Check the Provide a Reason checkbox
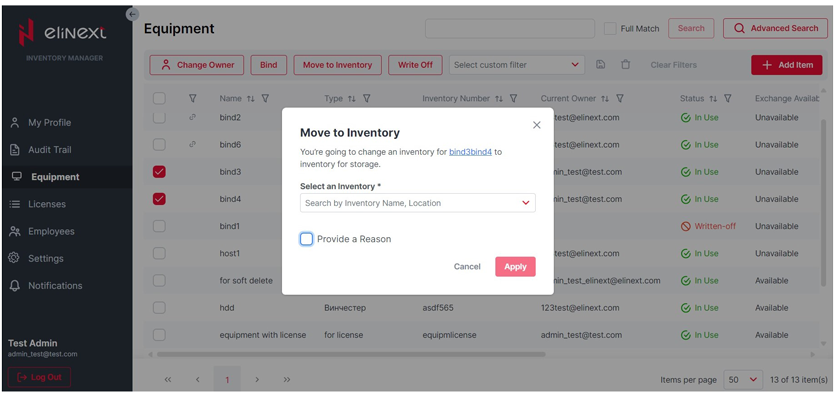The height and width of the screenshot is (396, 834). click(x=306, y=239)
